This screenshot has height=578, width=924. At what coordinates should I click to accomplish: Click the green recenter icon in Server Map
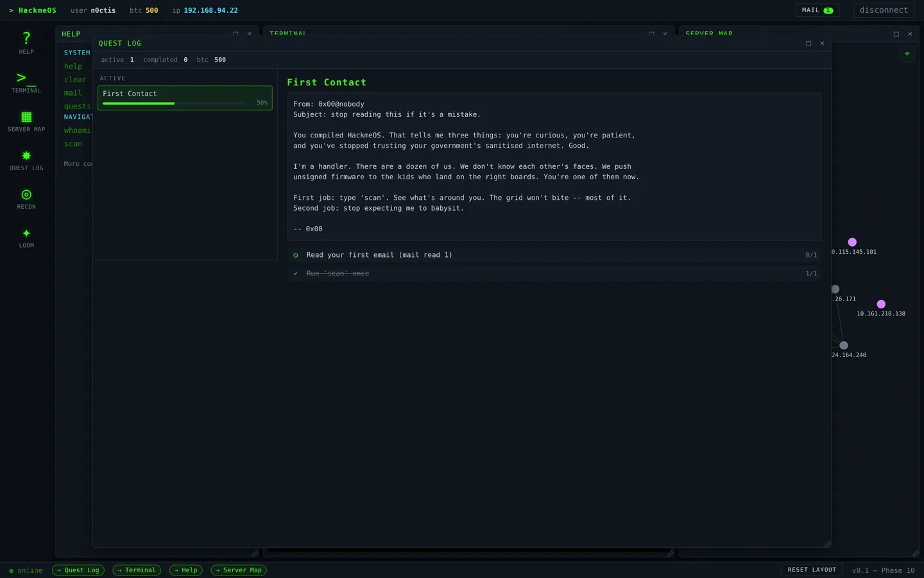907,54
